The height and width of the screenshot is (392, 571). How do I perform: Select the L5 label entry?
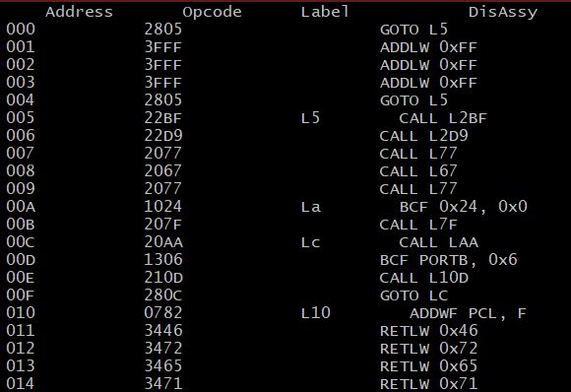tap(310, 118)
